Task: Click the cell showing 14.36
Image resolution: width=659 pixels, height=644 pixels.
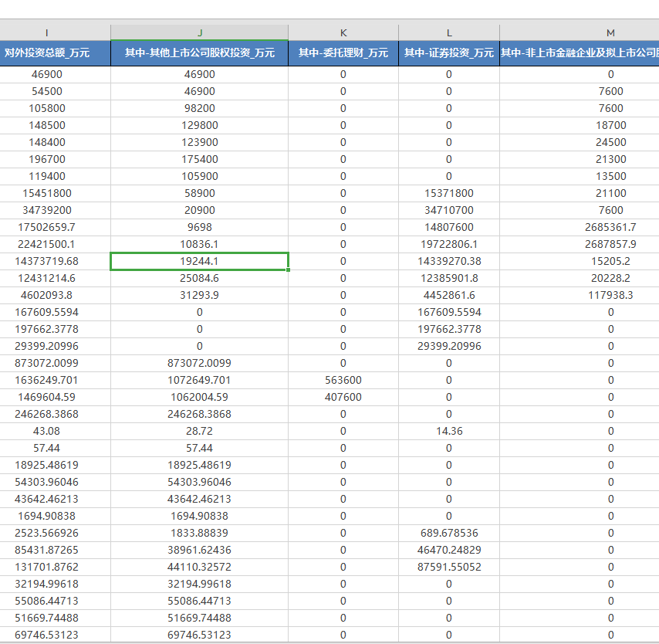Action: (x=449, y=431)
